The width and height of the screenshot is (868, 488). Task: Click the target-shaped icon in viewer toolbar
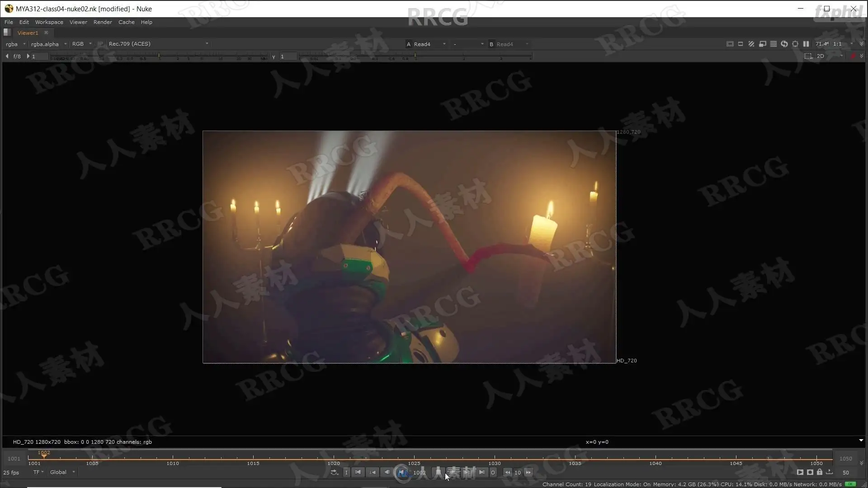pyautogui.click(x=795, y=44)
